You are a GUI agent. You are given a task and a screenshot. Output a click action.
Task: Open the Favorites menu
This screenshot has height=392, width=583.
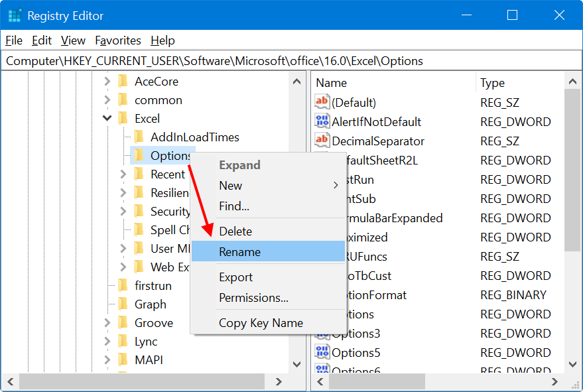118,40
